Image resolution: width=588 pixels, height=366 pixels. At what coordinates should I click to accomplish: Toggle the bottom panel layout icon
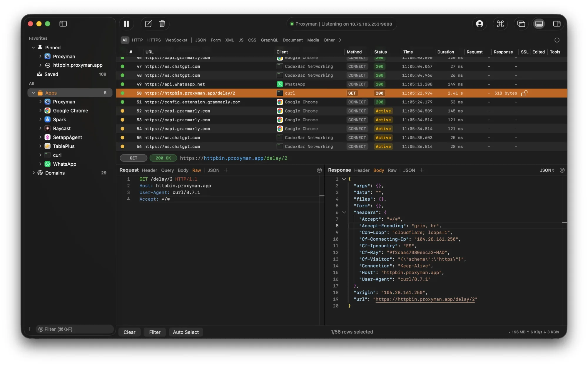[x=539, y=24]
